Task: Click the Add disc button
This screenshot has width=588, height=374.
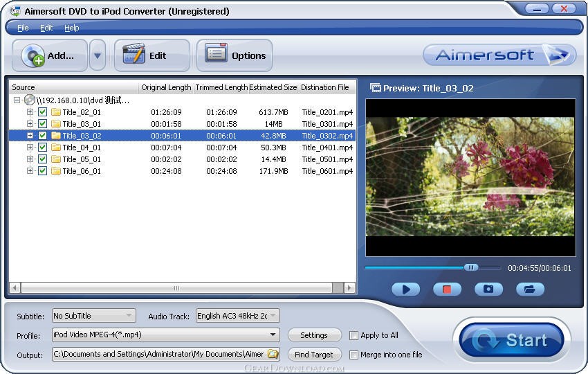Action: coord(50,55)
